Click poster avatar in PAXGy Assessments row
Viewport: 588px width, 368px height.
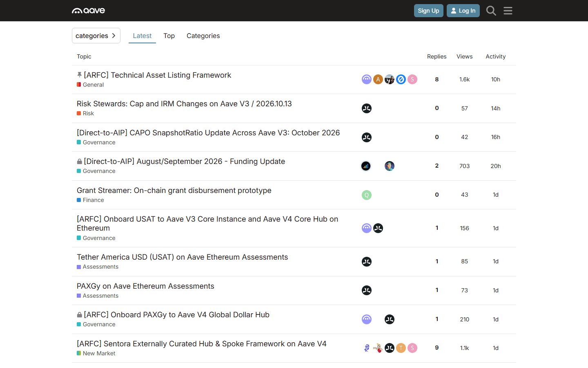coord(367,290)
